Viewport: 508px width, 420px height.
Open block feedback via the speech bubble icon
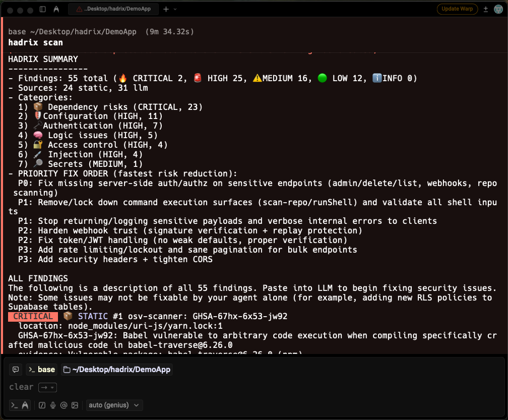point(15,370)
